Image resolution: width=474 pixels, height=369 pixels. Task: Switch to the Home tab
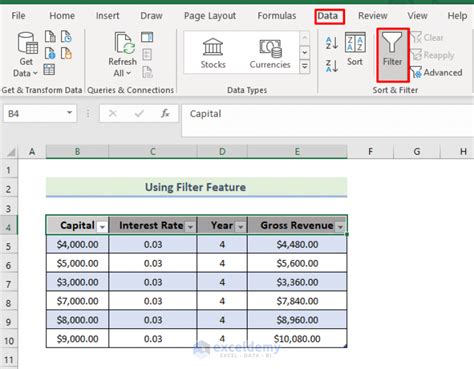click(x=62, y=16)
